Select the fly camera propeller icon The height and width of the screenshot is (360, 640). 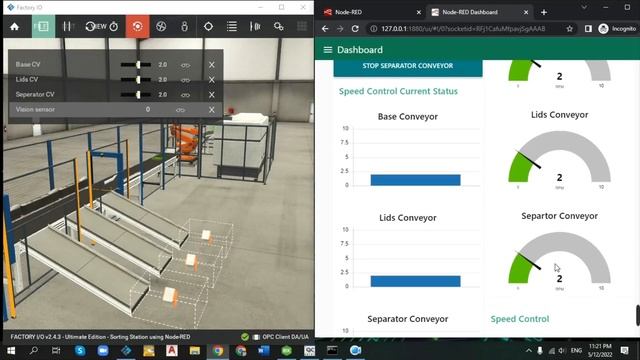click(161, 27)
